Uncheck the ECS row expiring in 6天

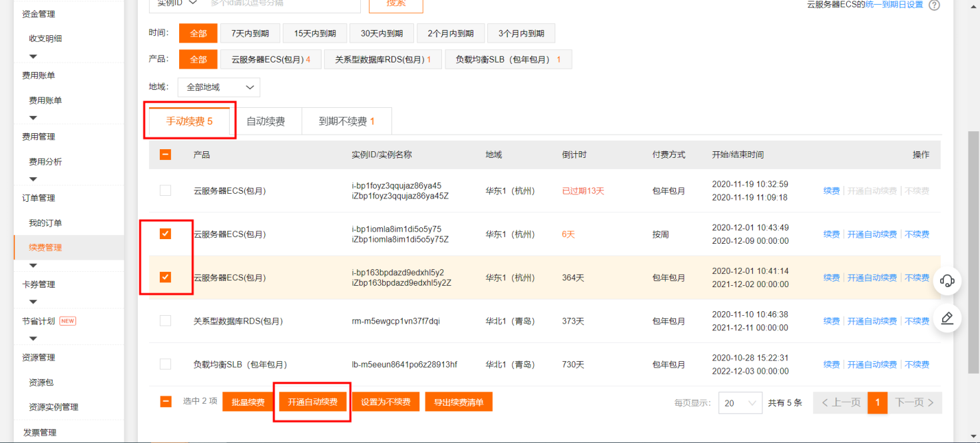(x=166, y=234)
